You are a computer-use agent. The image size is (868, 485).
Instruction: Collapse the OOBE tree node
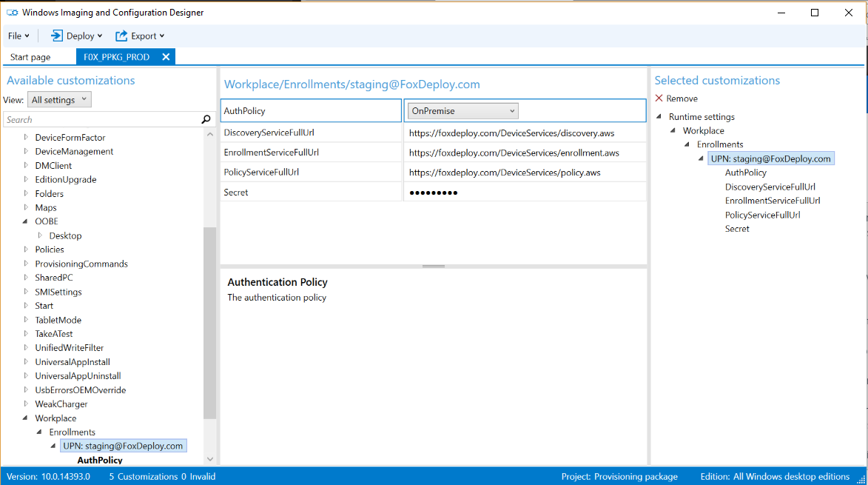pyautogui.click(x=26, y=221)
